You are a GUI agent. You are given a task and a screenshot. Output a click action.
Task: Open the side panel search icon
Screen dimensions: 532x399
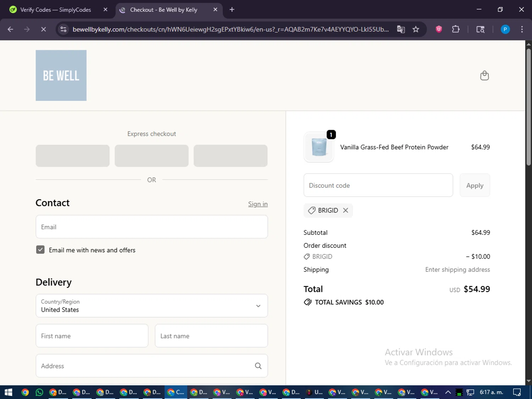480,29
